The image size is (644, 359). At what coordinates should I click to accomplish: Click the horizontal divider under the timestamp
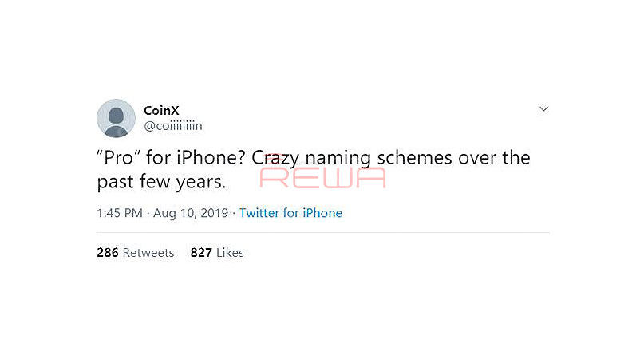coord(323,232)
